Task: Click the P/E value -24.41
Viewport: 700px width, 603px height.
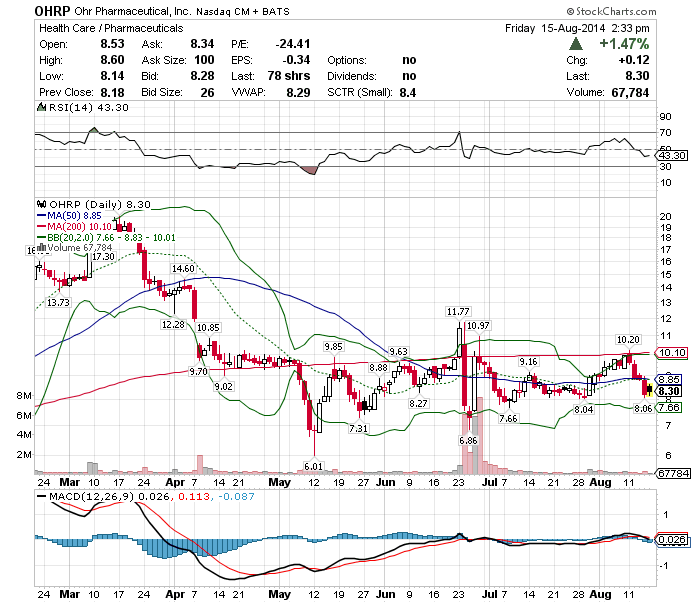Action: 292,44
